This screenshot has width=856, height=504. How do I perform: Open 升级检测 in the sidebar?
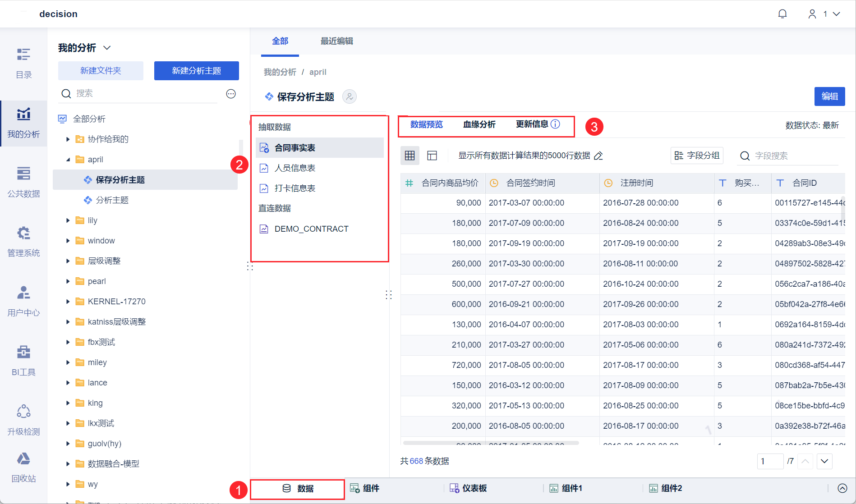[x=23, y=420]
